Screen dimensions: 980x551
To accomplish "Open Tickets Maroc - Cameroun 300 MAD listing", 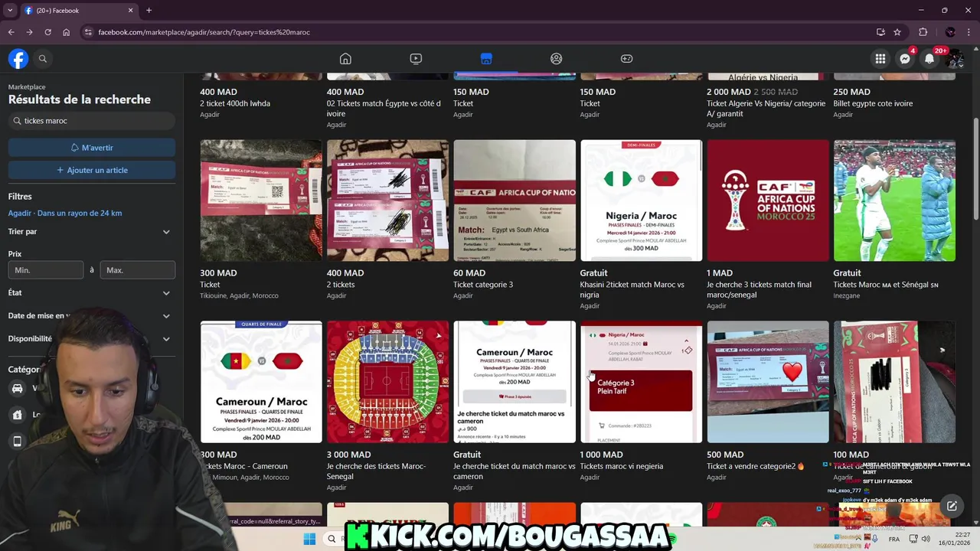I will point(261,382).
